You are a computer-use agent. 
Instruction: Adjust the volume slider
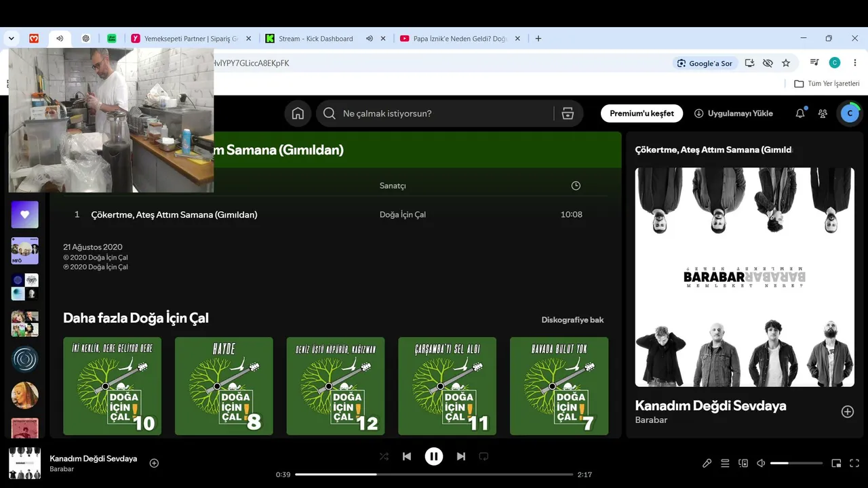(x=796, y=463)
